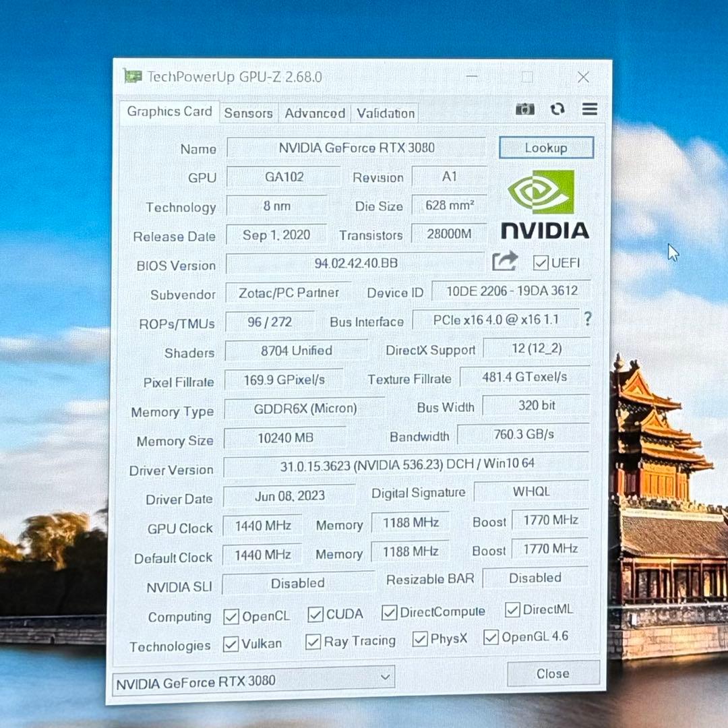Click the screenshot camera icon
The height and width of the screenshot is (728, 728).
click(524, 109)
